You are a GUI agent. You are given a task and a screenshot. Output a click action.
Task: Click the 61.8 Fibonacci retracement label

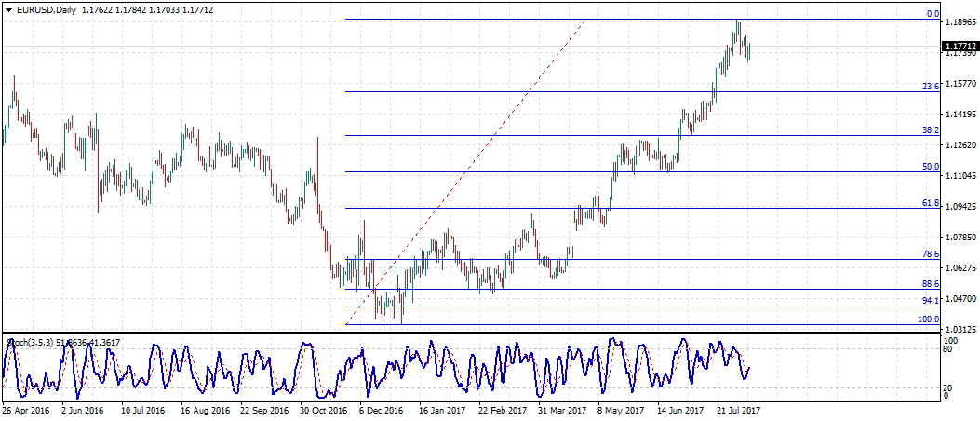(929, 202)
